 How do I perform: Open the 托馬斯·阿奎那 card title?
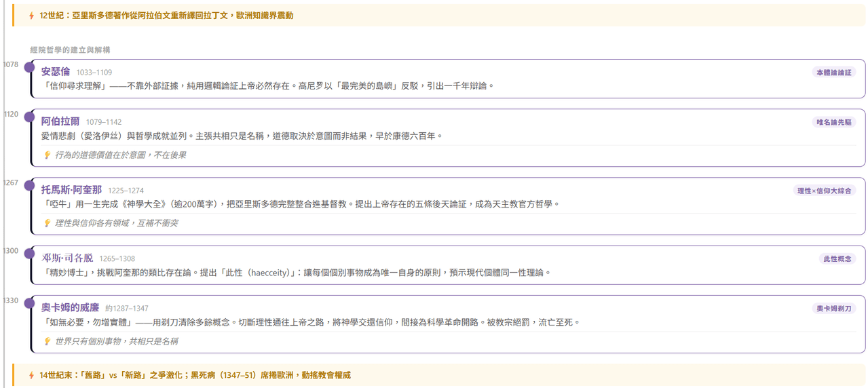click(71, 190)
